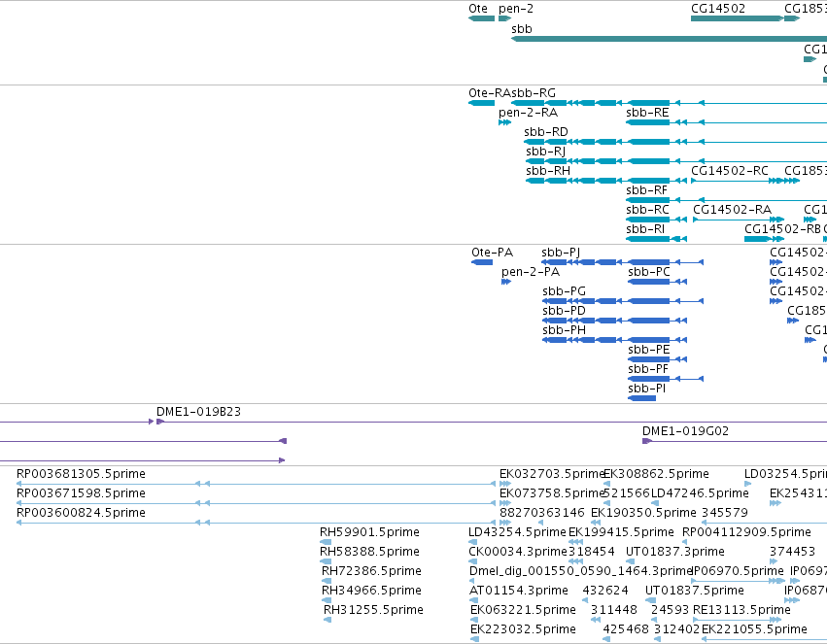This screenshot has height=644, width=827.
Task: Select the sbb-RE transcript label
Action: [x=647, y=113]
